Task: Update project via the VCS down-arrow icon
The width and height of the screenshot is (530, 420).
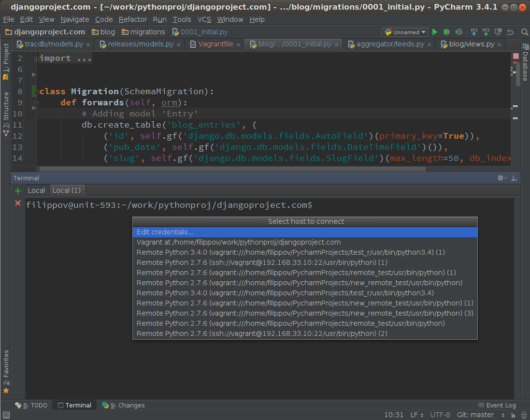Action: pyautogui.click(x=474, y=31)
